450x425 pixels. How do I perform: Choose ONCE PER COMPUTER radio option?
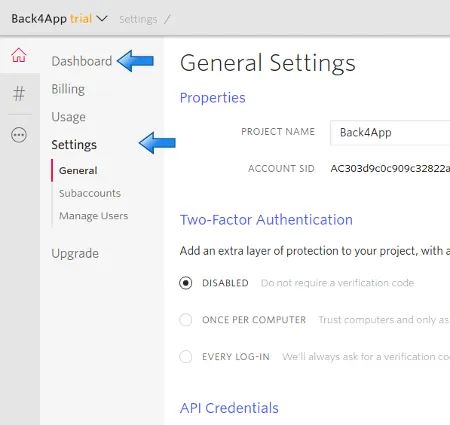(185, 320)
